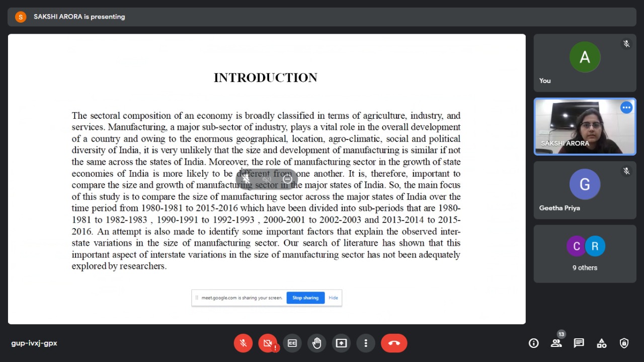The image size is (644, 362).
Task: Unmute the microphone in the bottom bar
Action: tap(243, 343)
